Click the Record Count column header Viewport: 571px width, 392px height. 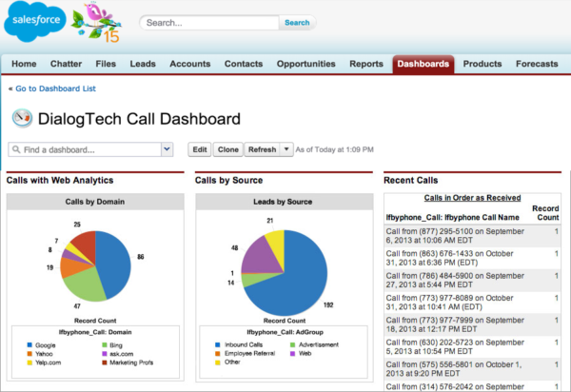(545, 213)
